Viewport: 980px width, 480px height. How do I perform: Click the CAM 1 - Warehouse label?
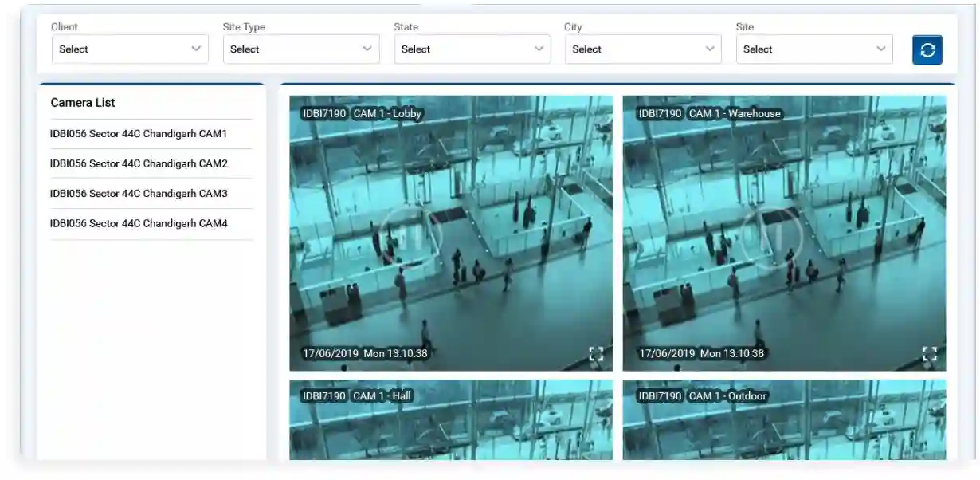(x=735, y=114)
